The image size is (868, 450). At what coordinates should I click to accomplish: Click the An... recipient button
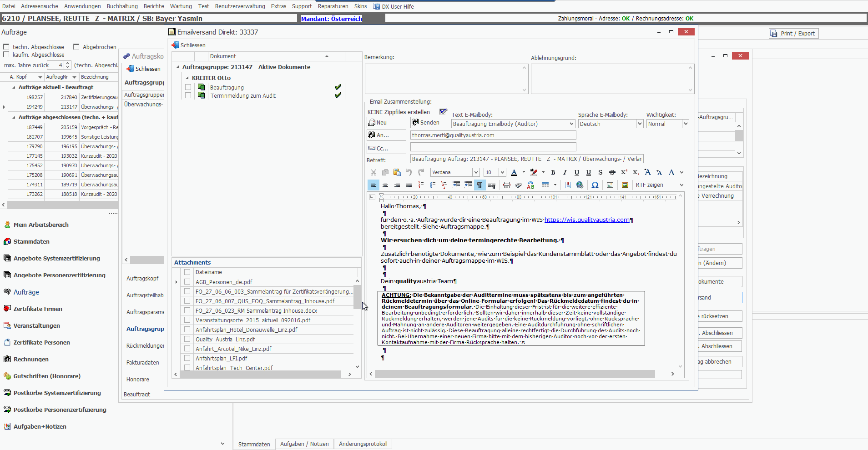pos(386,135)
